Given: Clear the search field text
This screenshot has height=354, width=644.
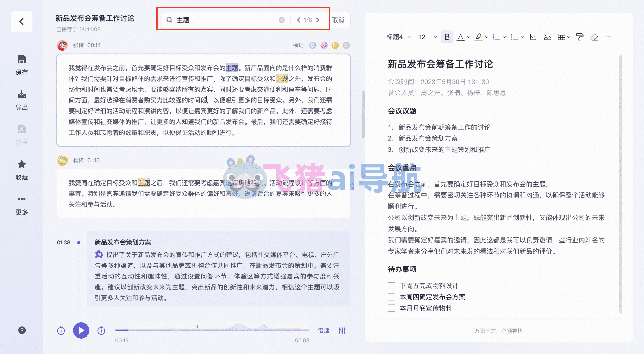Looking at the screenshot, I should (281, 20).
